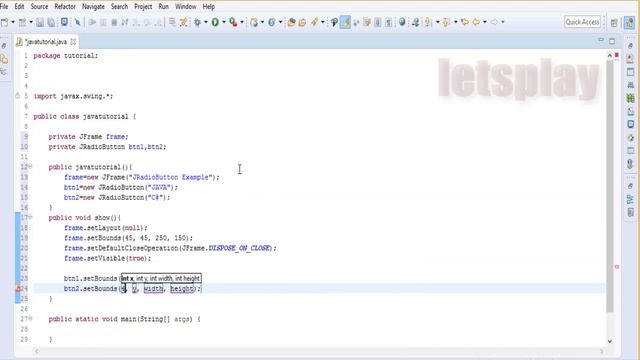
Task: Click the text 'import javax.swing.*;'
Action: (x=73, y=96)
